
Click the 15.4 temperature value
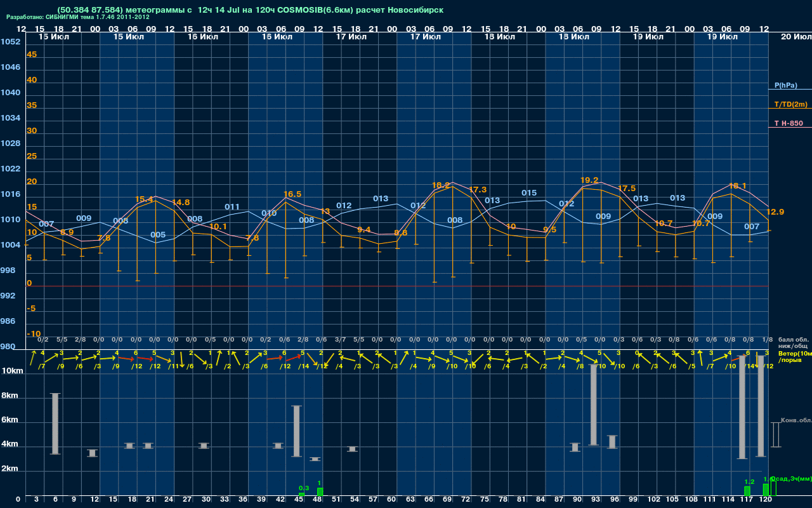coord(144,199)
